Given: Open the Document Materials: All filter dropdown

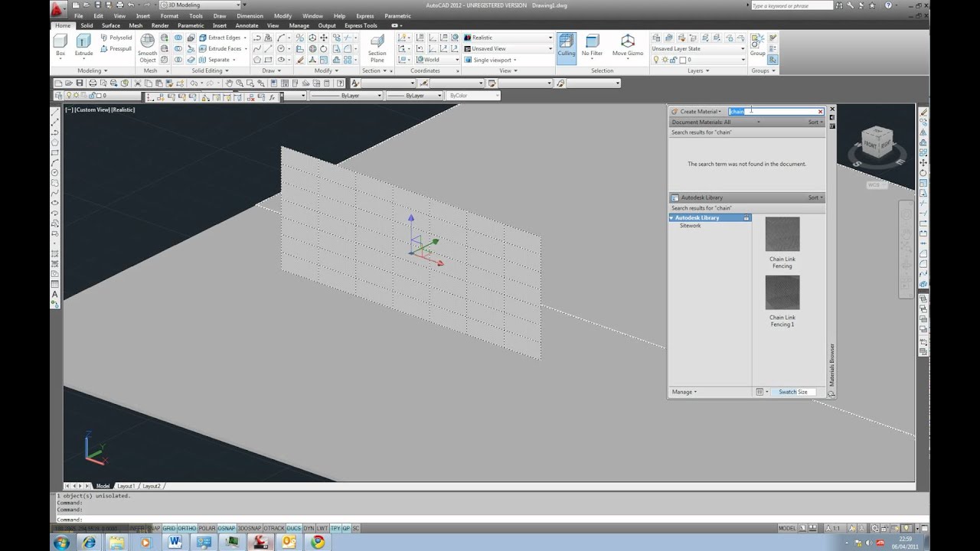Looking at the screenshot, I should [715, 122].
